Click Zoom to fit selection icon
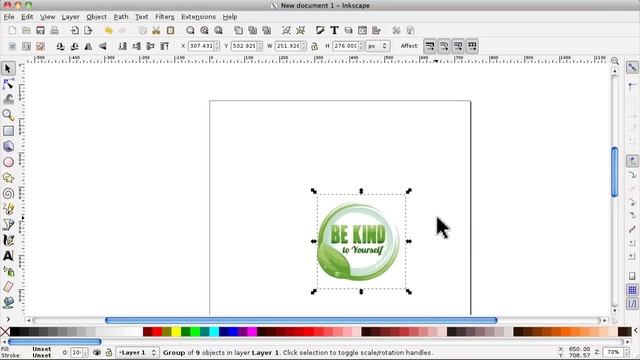640x360 pixels. [x=190, y=31]
